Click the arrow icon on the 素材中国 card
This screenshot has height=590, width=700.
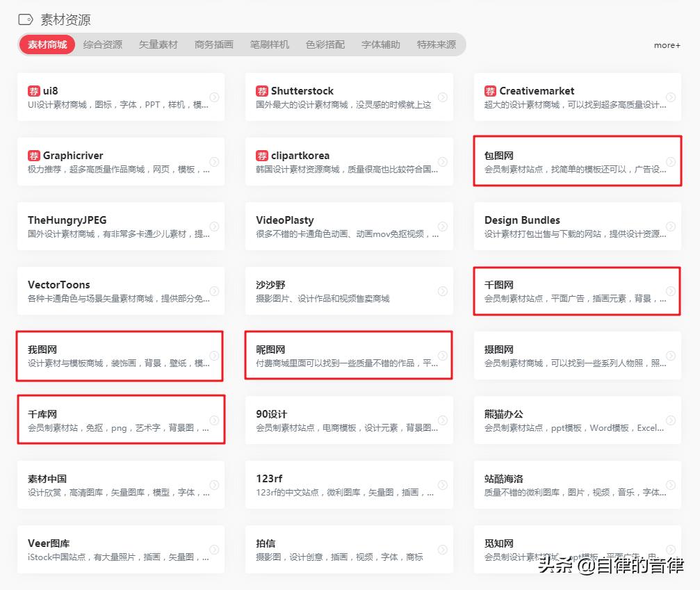215,484
